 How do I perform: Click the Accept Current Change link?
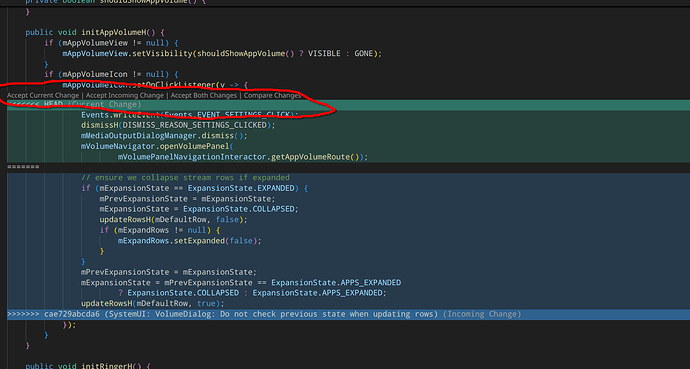point(43,95)
